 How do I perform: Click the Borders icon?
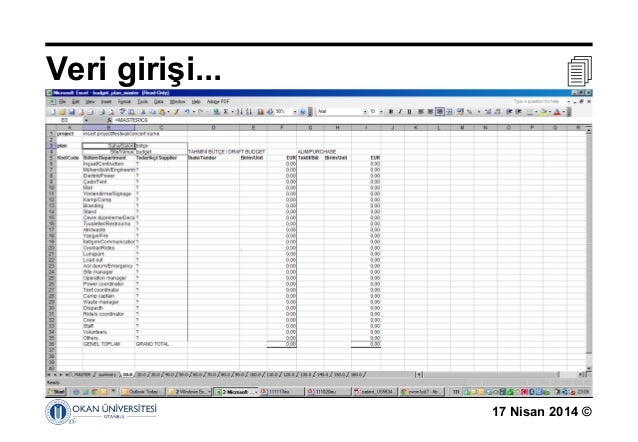(x=530, y=112)
